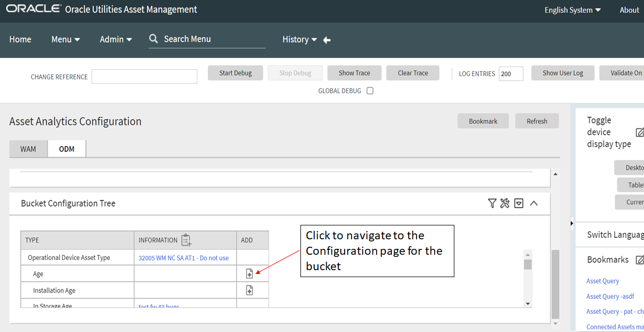The width and height of the screenshot is (644, 332).
Task: Switch to the WAM tab
Action: tap(28, 149)
